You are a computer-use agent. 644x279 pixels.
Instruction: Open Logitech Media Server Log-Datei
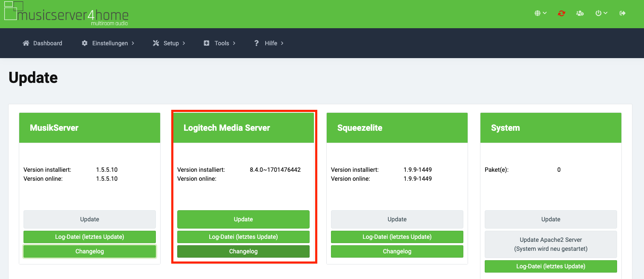point(243,237)
